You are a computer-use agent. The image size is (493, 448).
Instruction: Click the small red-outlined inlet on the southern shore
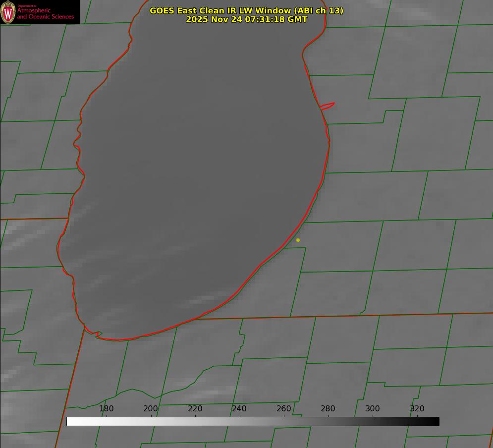coord(98,335)
